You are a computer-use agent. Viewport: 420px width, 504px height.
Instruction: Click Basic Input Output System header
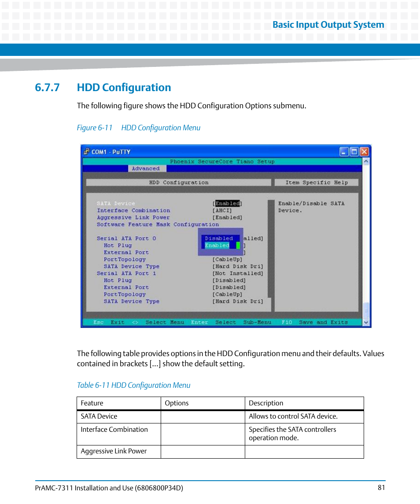click(x=328, y=25)
